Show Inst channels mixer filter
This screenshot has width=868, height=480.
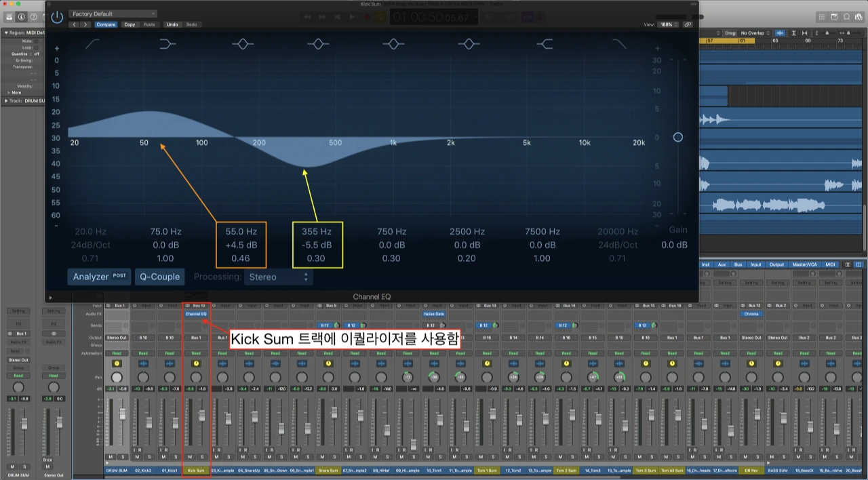click(x=706, y=264)
